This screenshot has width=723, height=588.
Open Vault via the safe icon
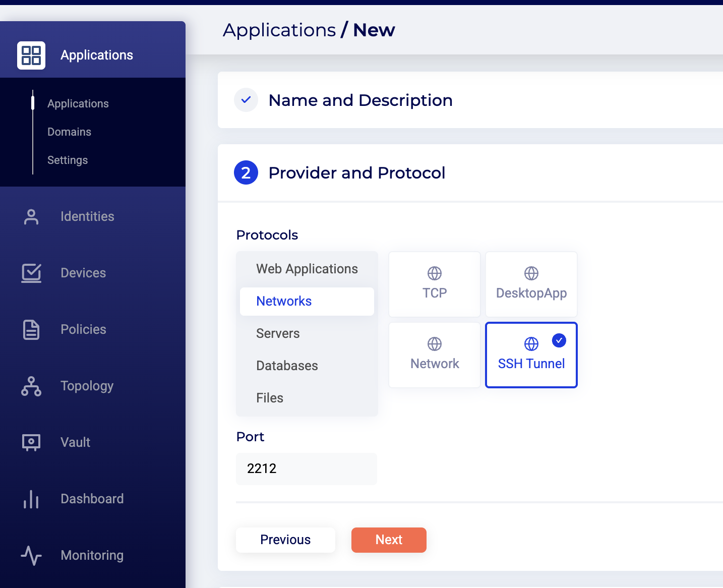(31, 442)
